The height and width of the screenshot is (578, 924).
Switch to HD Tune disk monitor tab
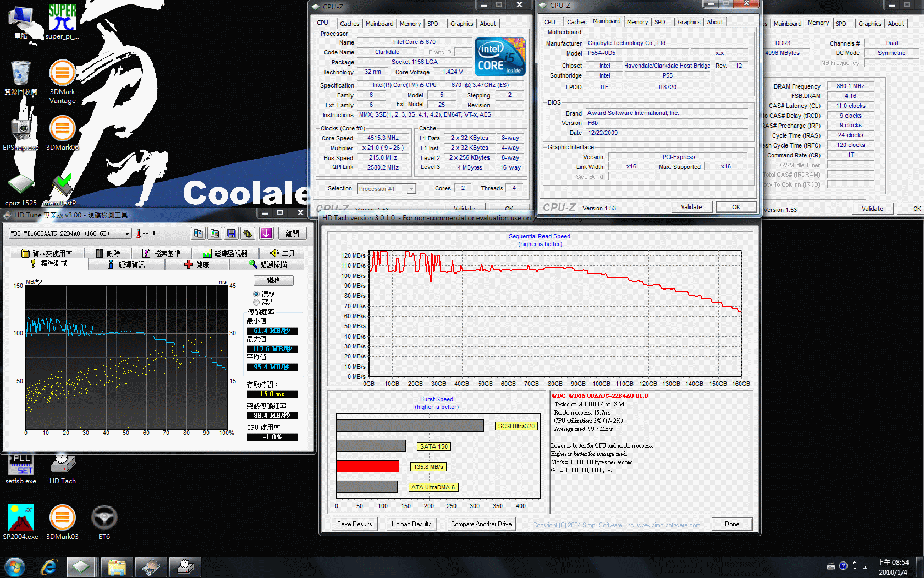click(226, 253)
